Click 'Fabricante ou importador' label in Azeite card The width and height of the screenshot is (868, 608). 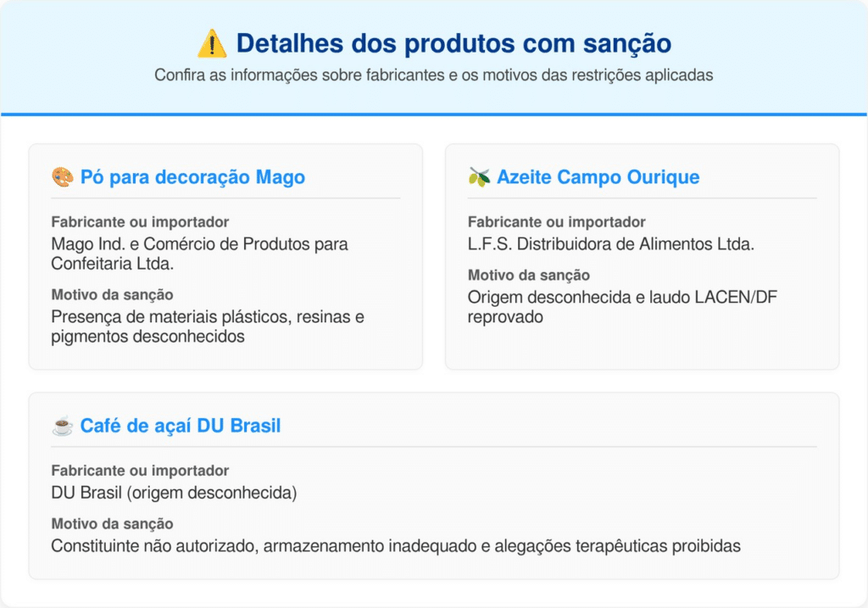557,222
